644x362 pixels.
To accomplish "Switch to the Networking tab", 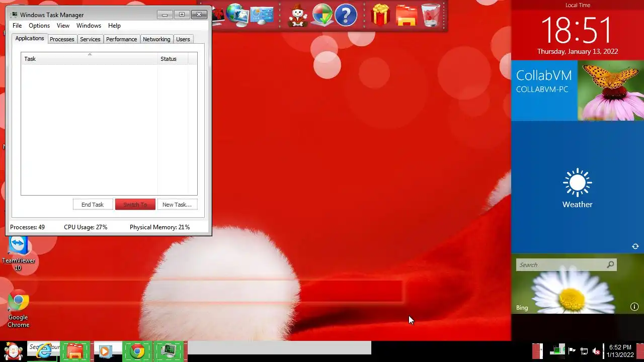I will click(x=156, y=39).
